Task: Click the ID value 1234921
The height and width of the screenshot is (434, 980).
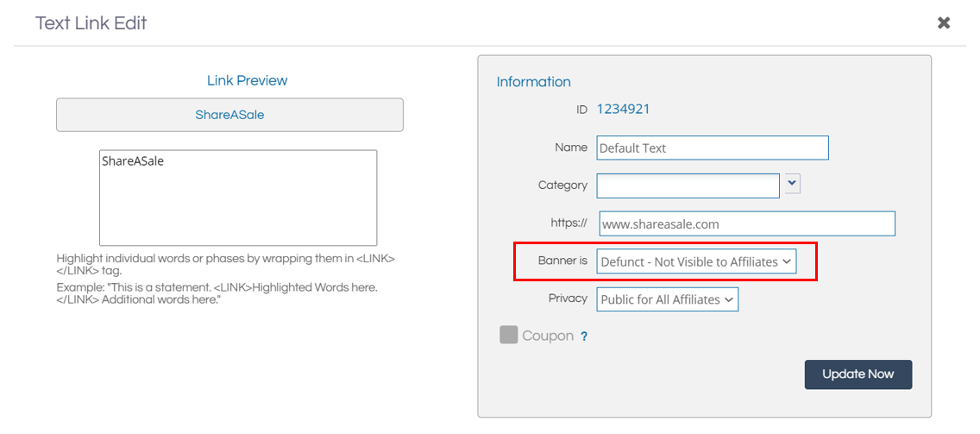Action: tap(623, 110)
